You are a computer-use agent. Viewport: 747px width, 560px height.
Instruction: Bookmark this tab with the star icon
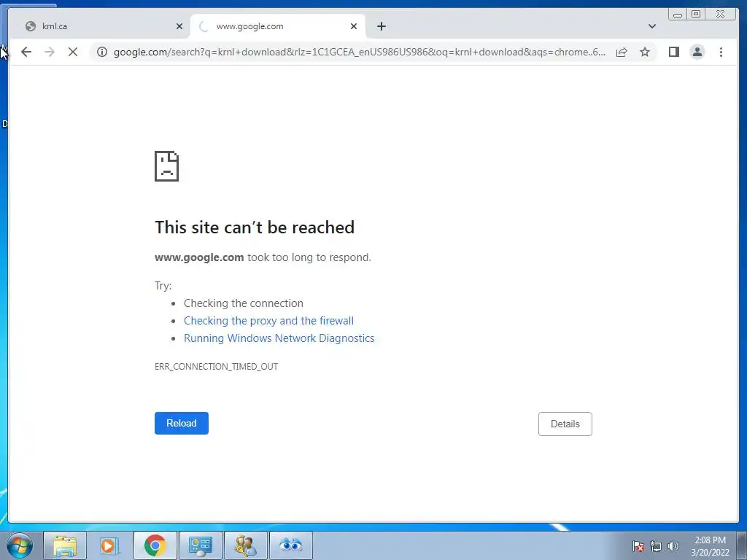[645, 52]
